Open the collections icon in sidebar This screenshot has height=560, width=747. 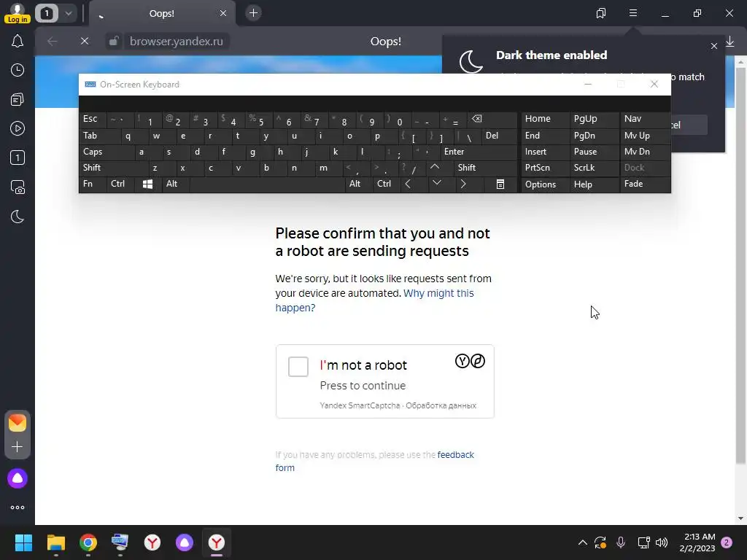18,99
